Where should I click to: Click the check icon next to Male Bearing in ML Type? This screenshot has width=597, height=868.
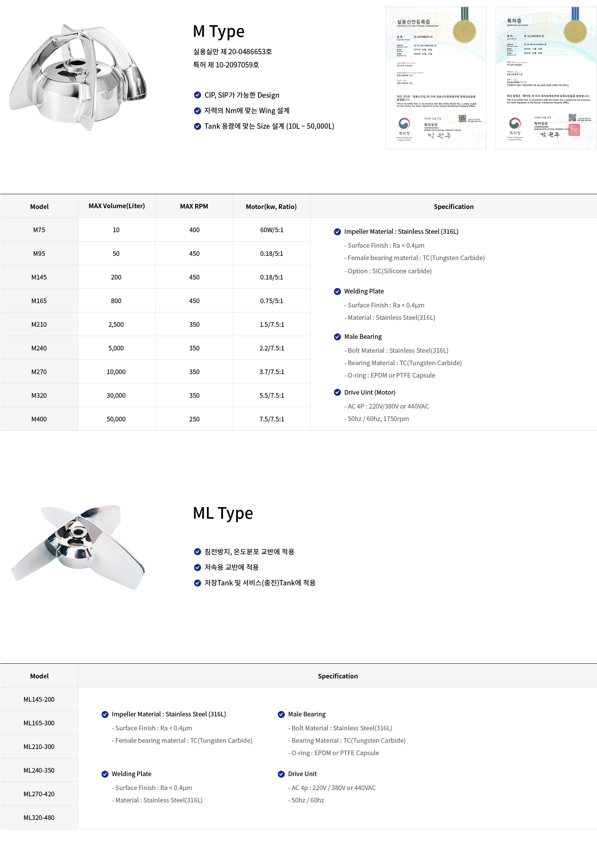pyautogui.click(x=281, y=714)
